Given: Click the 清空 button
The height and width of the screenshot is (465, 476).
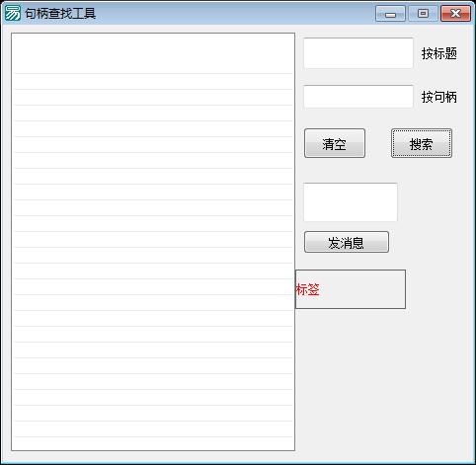Looking at the screenshot, I should (x=335, y=143).
